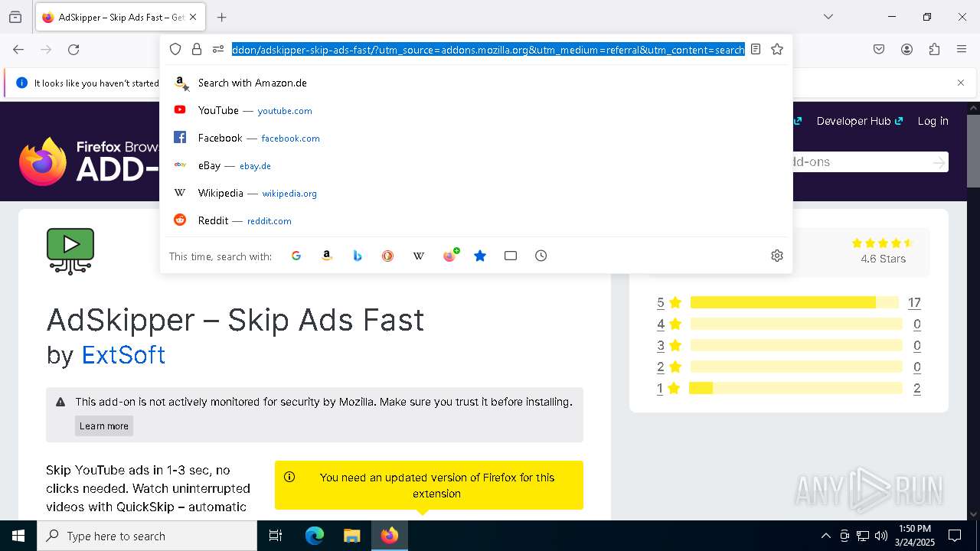Open search settings gear icon
This screenshot has width=980, height=551.
coord(777,256)
